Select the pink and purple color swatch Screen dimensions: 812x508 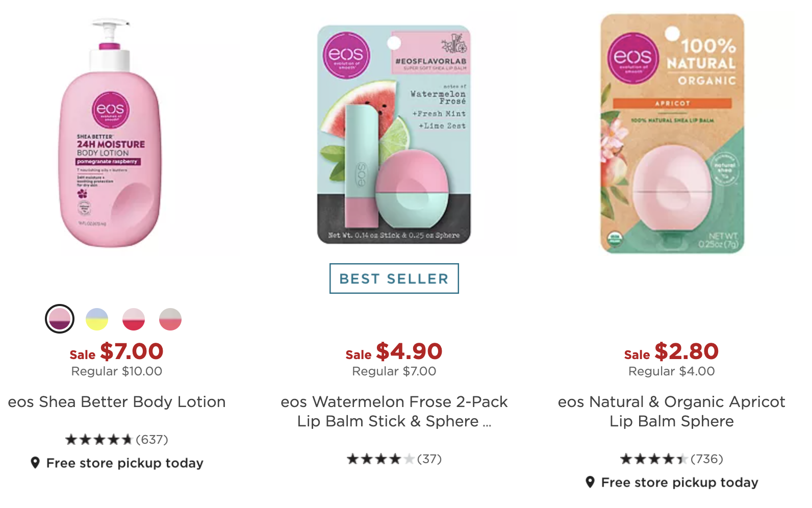click(60, 319)
